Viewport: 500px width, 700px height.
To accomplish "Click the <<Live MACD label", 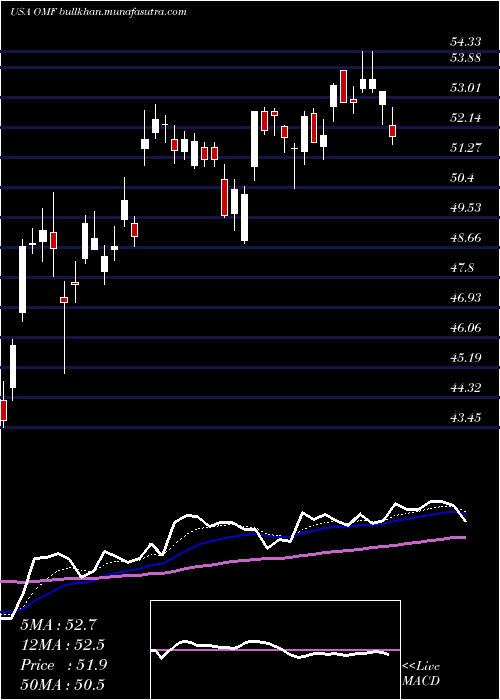I will [x=421, y=674].
